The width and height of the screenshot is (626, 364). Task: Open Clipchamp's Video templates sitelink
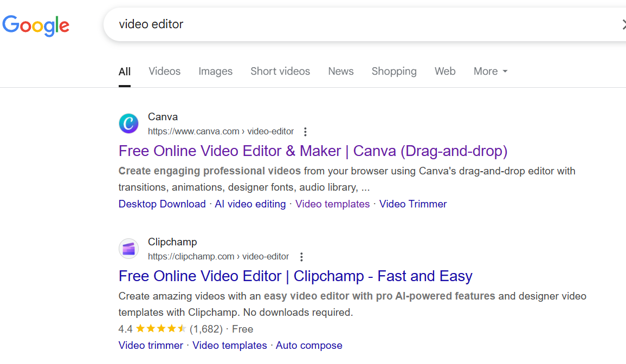pos(230,345)
